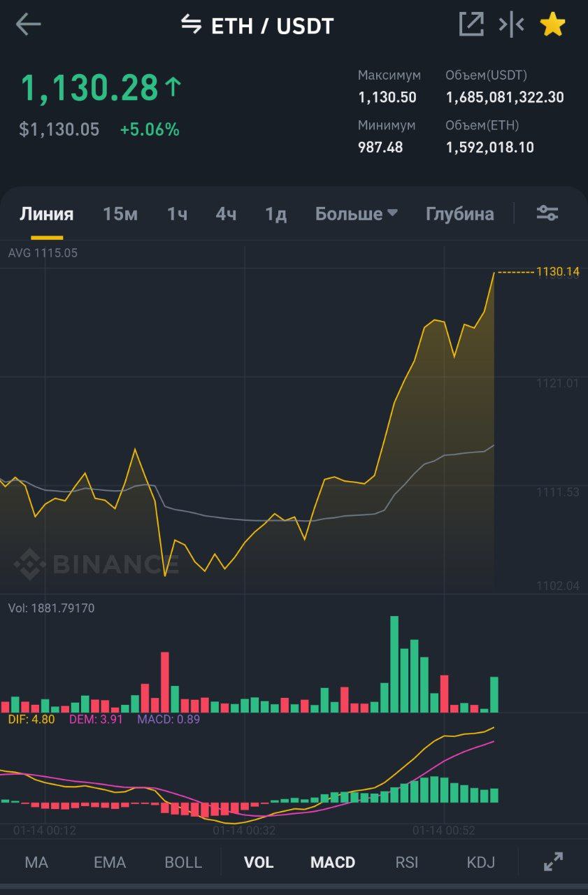
Task: Enable BOLL indicator
Action: point(183,862)
